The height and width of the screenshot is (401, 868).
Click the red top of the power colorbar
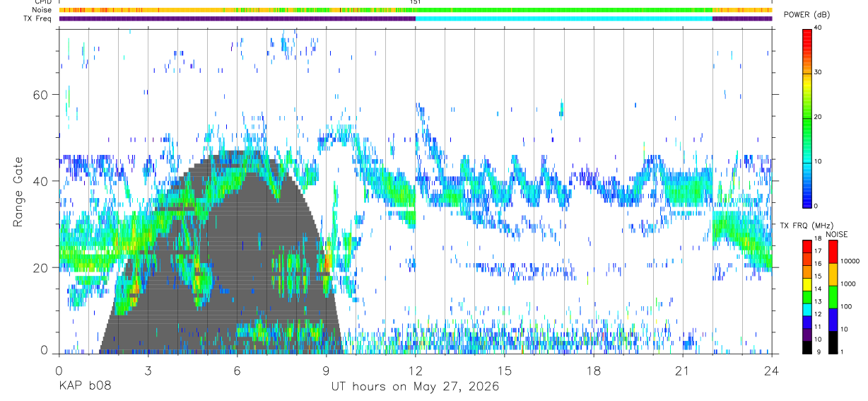[807, 35]
